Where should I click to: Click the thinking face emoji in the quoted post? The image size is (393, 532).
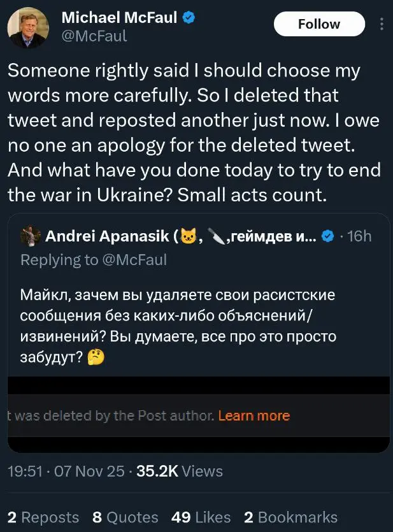tap(96, 357)
